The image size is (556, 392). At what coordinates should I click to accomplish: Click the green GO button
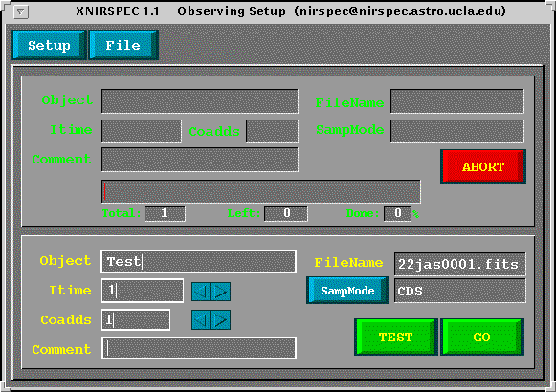pyautogui.click(x=482, y=337)
